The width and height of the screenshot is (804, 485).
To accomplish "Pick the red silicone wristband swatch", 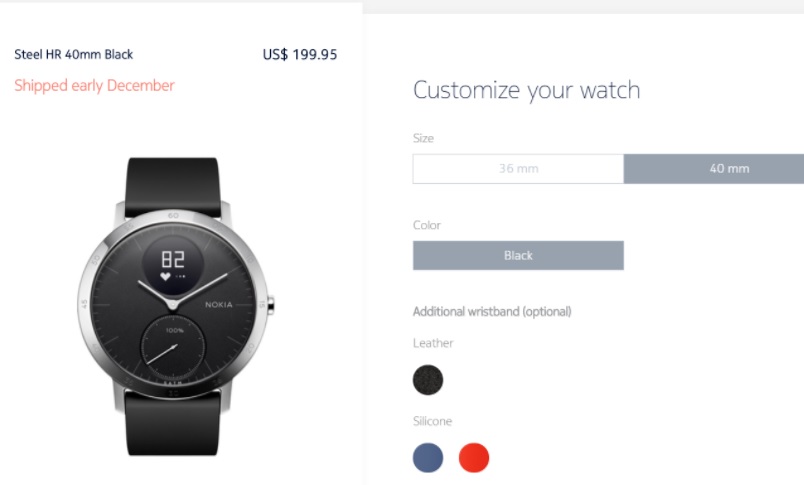I will (474, 457).
